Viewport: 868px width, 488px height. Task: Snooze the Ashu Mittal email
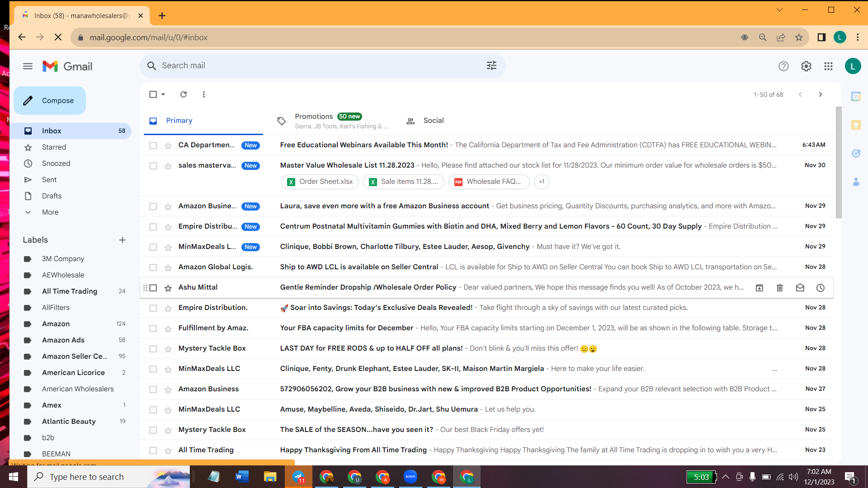click(x=821, y=288)
